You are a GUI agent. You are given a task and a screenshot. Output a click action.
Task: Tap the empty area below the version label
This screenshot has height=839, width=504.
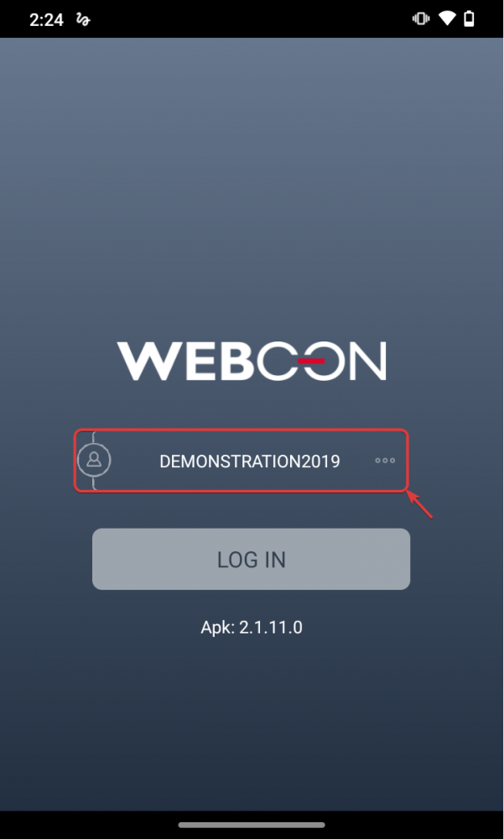[x=252, y=722]
